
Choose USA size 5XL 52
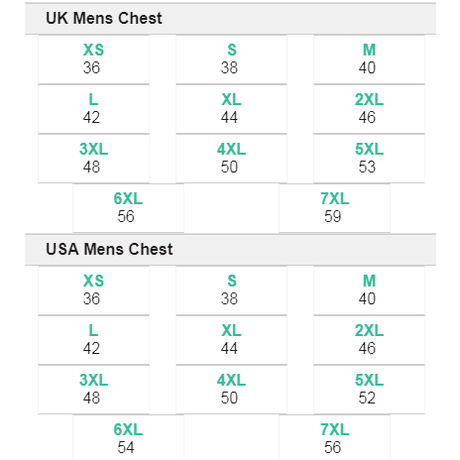[369, 390]
